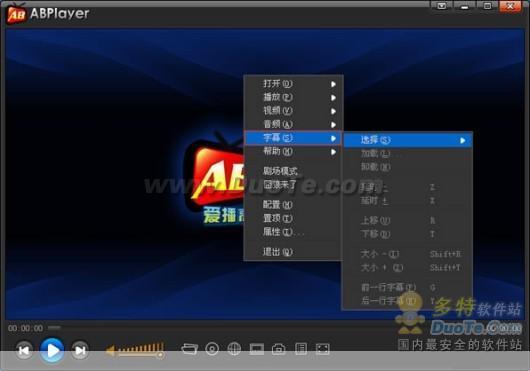Image resolution: width=530 pixels, height=371 pixels.
Task: Expand arrow next to 帮助(H)
Action: (x=333, y=152)
